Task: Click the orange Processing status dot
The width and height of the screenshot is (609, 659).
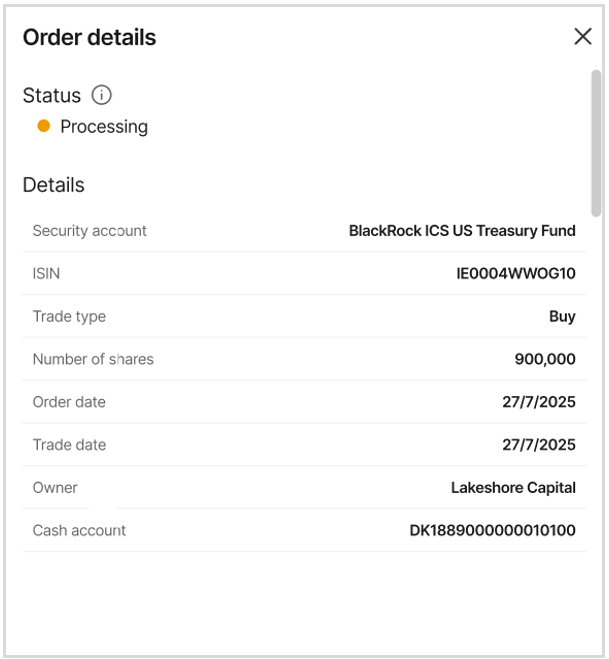Action: click(44, 126)
